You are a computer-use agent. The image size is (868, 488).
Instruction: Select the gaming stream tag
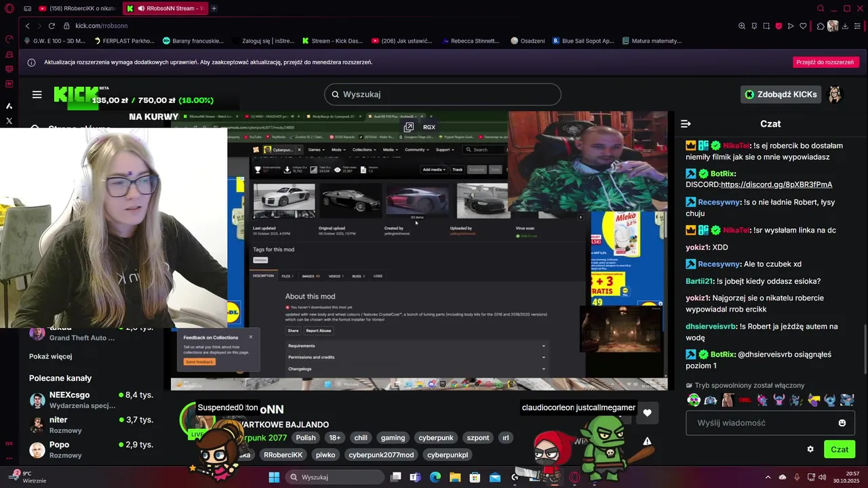393,438
